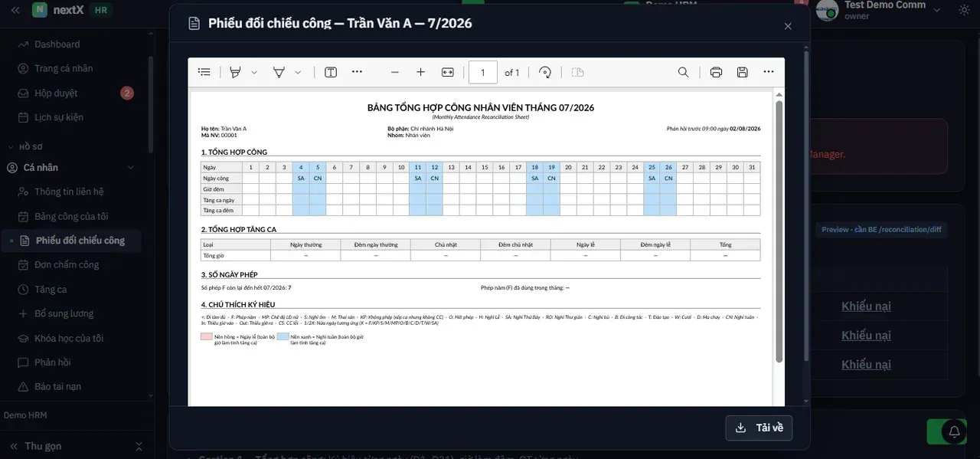Click the 4. CHÚ THÍCH KÝ HIỆU heading
This screenshot has width=980, height=459.
[x=238, y=304]
